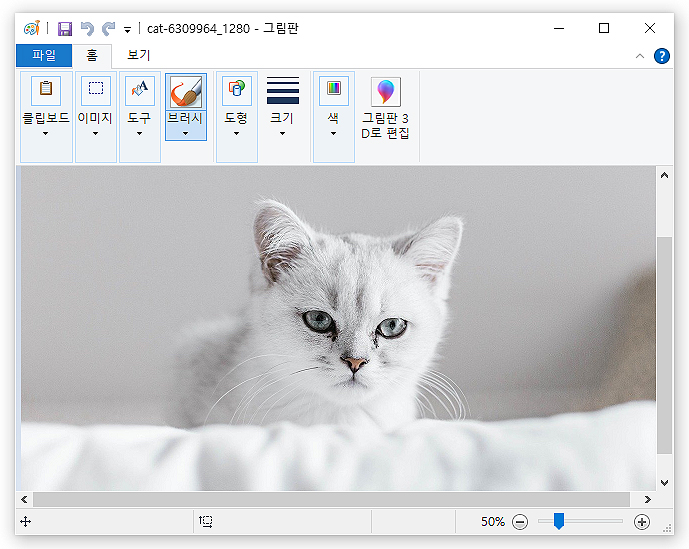Click the horizontal scrollbar thumb
This screenshot has width=689, height=549.
tap(331, 499)
